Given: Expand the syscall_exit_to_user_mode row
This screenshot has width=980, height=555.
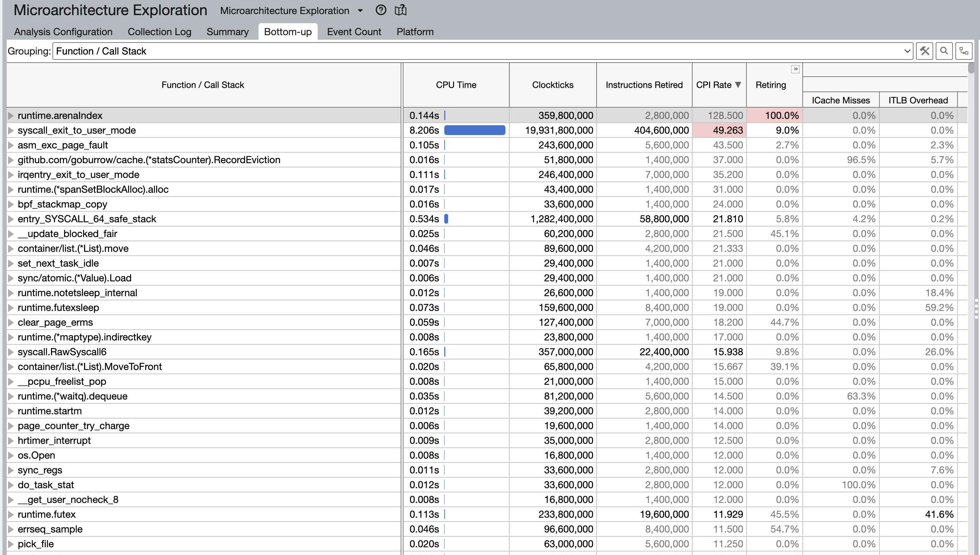Looking at the screenshot, I should click(x=11, y=130).
